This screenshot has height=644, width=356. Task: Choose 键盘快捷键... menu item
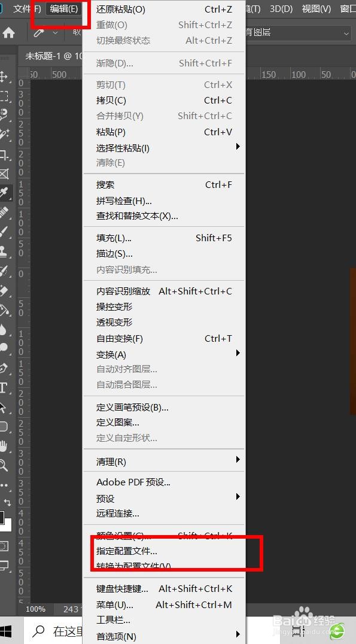click(x=165, y=588)
